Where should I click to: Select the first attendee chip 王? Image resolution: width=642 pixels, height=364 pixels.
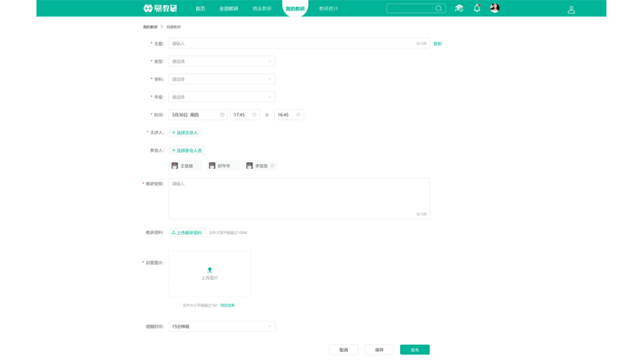click(186, 166)
